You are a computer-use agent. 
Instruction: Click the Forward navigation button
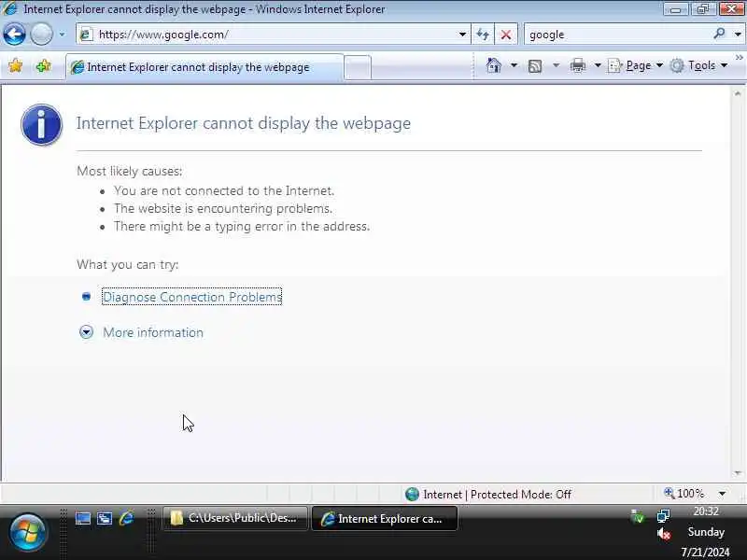pos(41,35)
